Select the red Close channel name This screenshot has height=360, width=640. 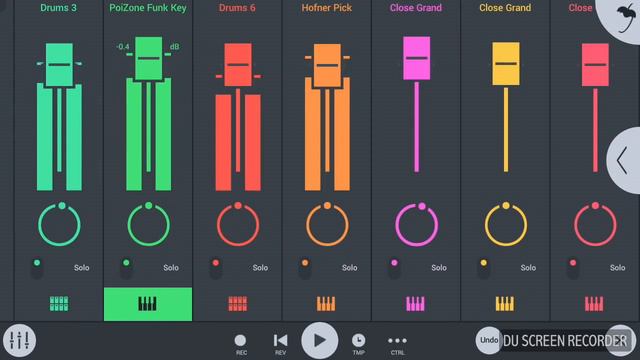coord(580,8)
